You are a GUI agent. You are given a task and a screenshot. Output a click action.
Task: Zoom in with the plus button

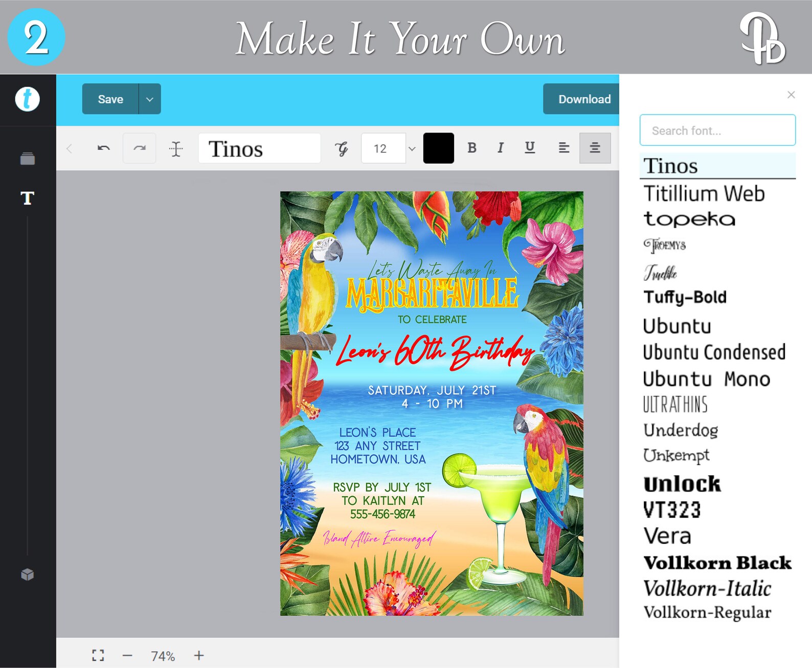click(x=199, y=655)
